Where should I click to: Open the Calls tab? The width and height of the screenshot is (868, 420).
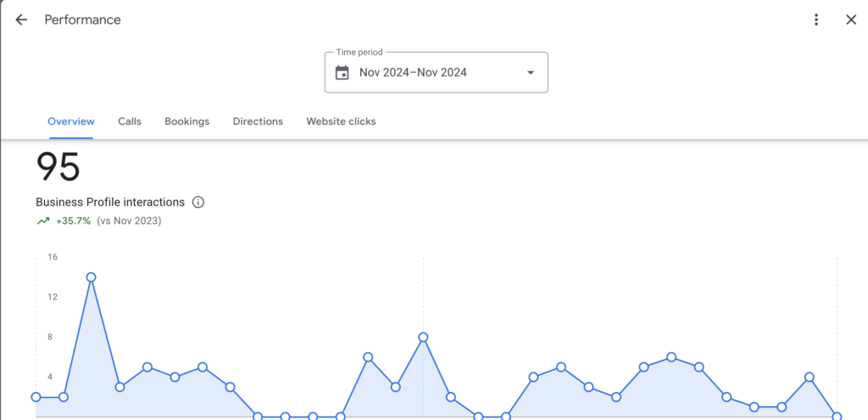pyautogui.click(x=130, y=121)
